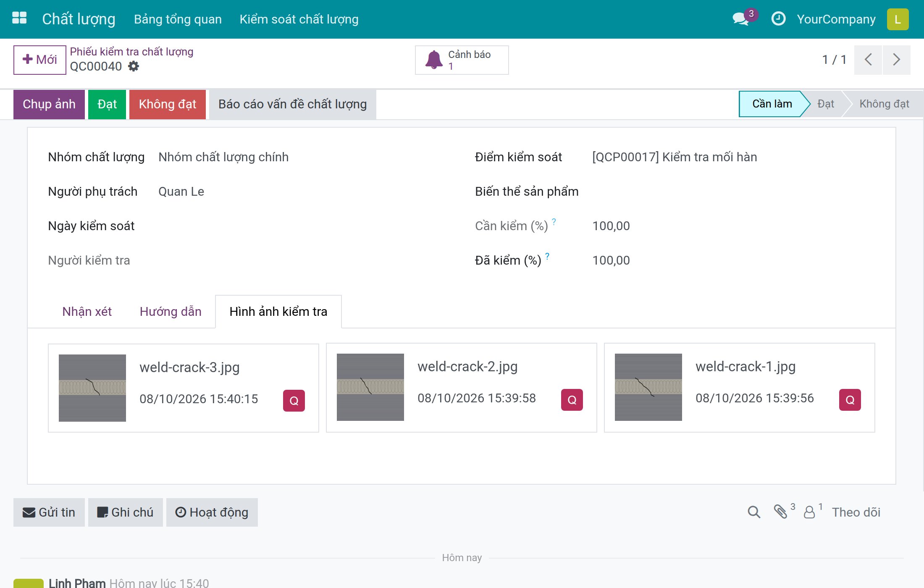This screenshot has height=588, width=924.
Task: Show followers person icon
Action: pyautogui.click(x=809, y=512)
